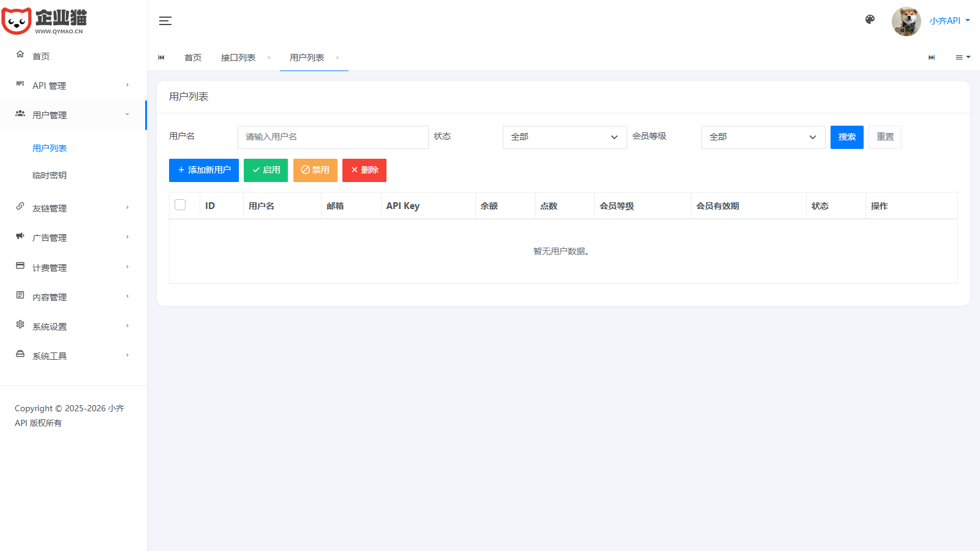Open the theme color palette icon
This screenshot has height=551, width=980.
tap(870, 20)
